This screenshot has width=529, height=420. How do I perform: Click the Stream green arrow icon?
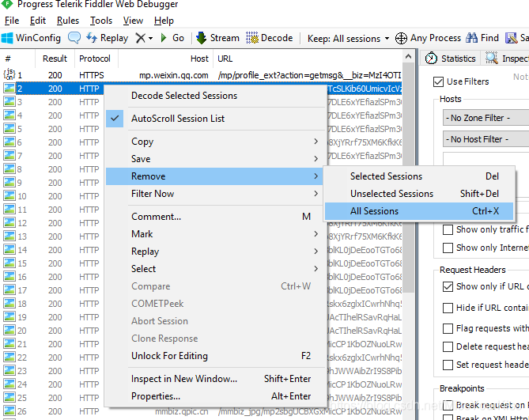[201, 38]
